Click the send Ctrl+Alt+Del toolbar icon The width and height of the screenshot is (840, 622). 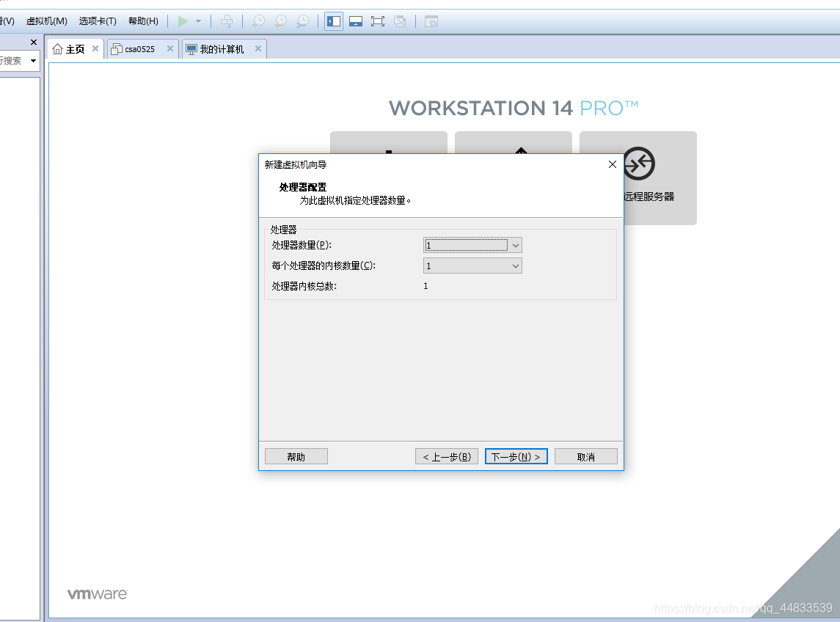[227, 21]
